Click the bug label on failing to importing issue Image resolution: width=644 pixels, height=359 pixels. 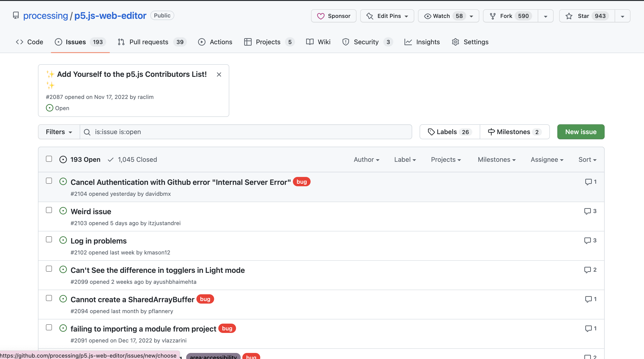(x=227, y=329)
